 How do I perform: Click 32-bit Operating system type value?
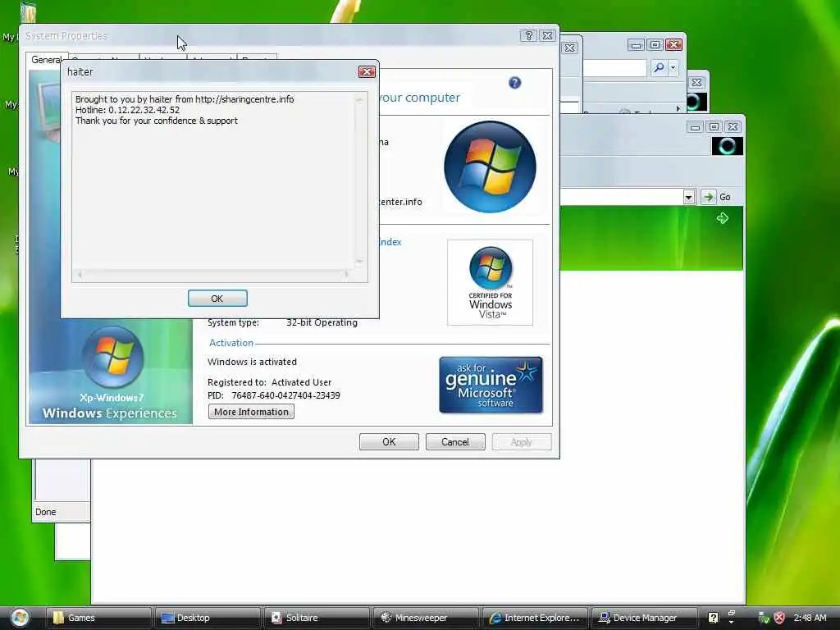click(322, 322)
